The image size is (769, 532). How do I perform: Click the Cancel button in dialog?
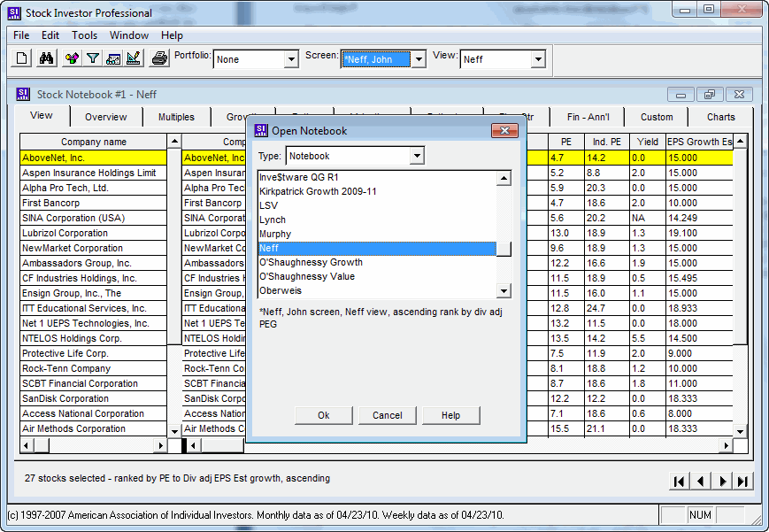387,415
